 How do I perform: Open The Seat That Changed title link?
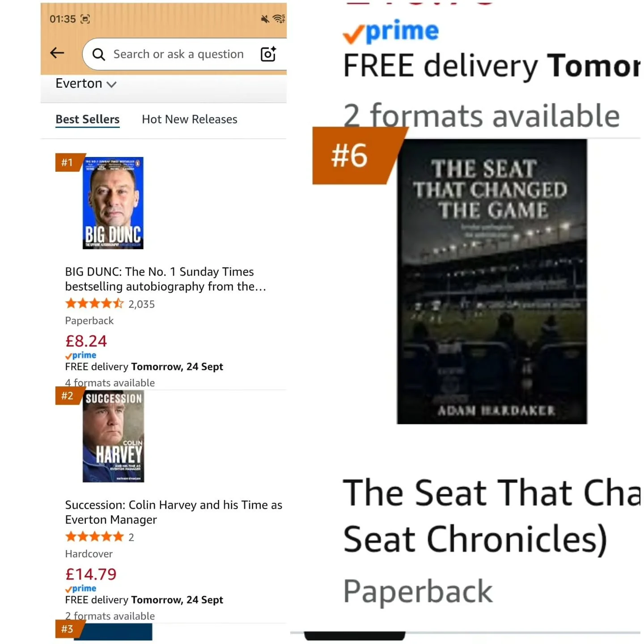pos(492,516)
